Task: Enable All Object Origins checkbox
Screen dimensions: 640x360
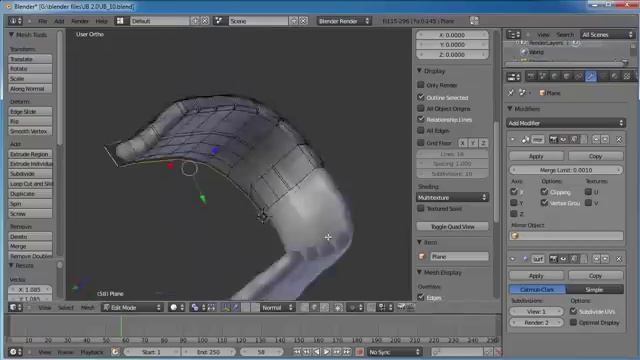Action: click(421, 108)
